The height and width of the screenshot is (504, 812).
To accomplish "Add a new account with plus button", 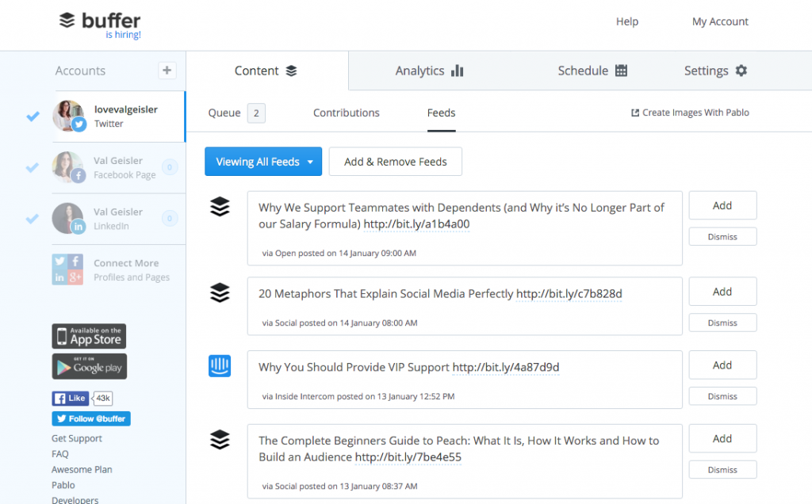I will pyautogui.click(x=167, y=71).
